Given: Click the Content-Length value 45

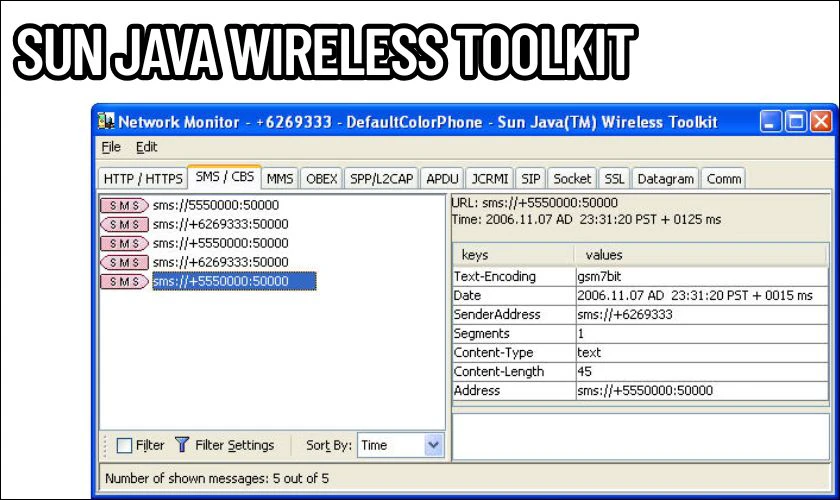Looking at the screenshot, I should coord(702,371).
